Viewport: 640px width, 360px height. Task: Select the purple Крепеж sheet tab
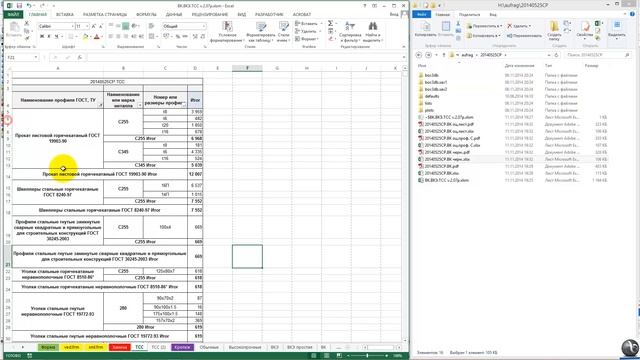[182, 347]
